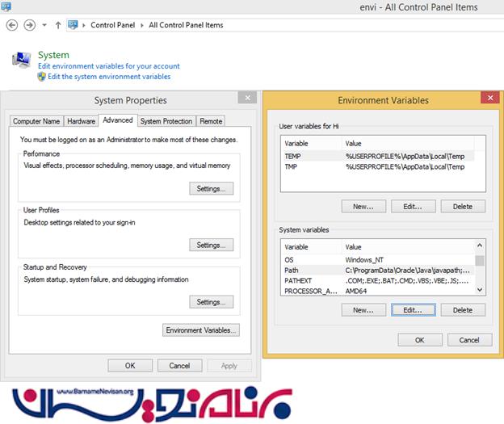Click the Path value C:\ProgramData\Oracle\Java\javapath
This screenshot has width=504, height=424.
tap(408, 271)
